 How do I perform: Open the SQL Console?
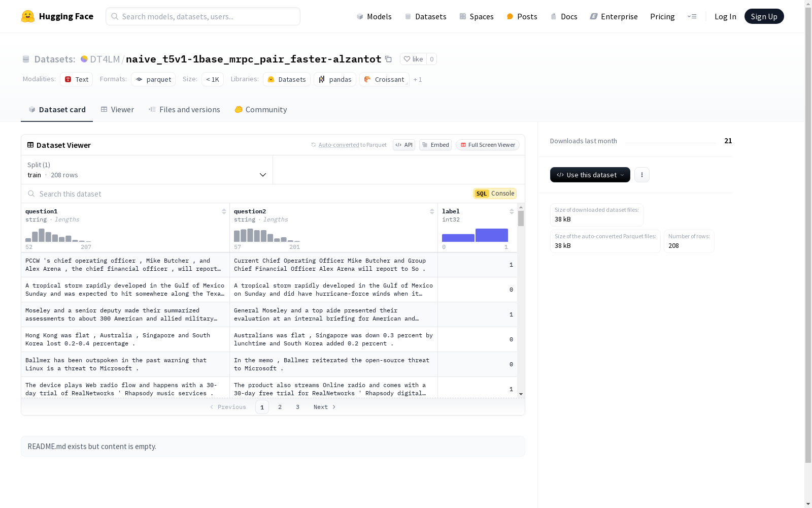click(495, 194)
